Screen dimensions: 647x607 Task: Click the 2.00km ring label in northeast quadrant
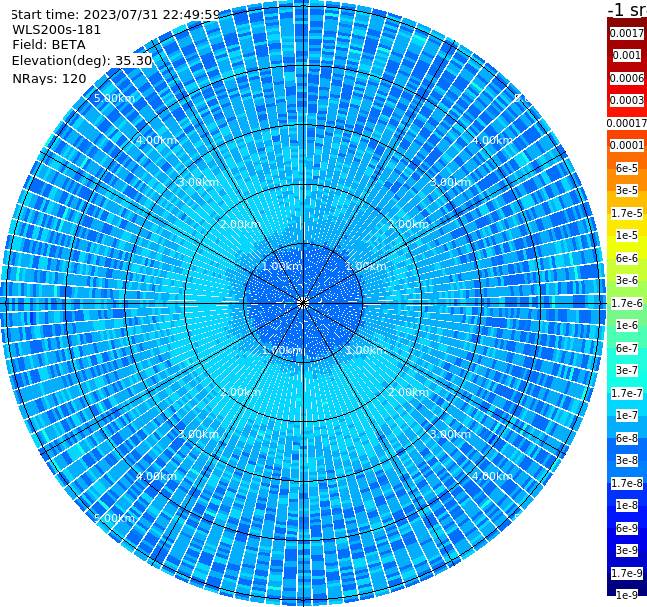click(x=408, y=224)
